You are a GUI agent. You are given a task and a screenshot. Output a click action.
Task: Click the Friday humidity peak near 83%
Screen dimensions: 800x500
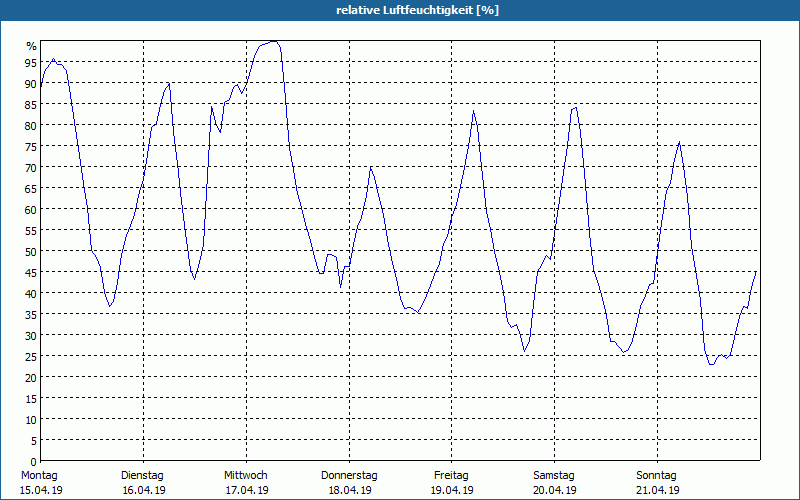(473, 111)
